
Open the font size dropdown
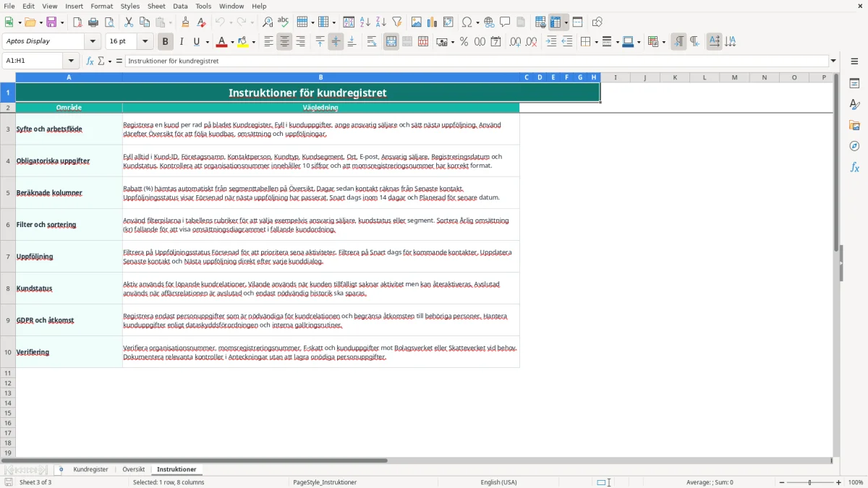tap(145, 42)
